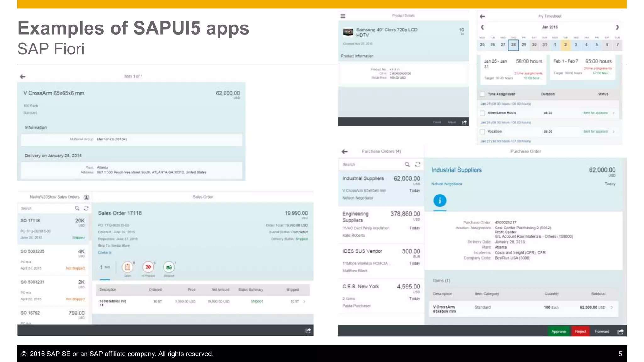Viewport: 644px width, 362px height.
Task: Select the 1 Item tab in Sales Order
Action: point(105,267)
